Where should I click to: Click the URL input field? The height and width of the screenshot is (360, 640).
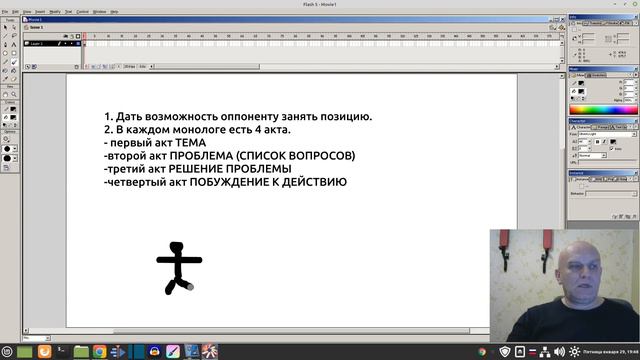(x=607, y=162)
